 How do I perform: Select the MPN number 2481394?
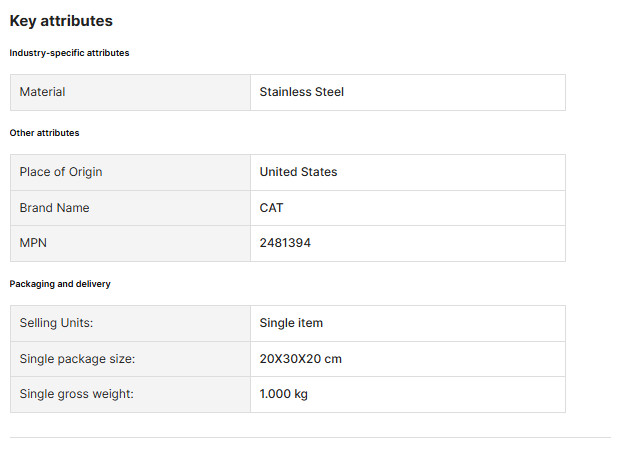(285, 243)
